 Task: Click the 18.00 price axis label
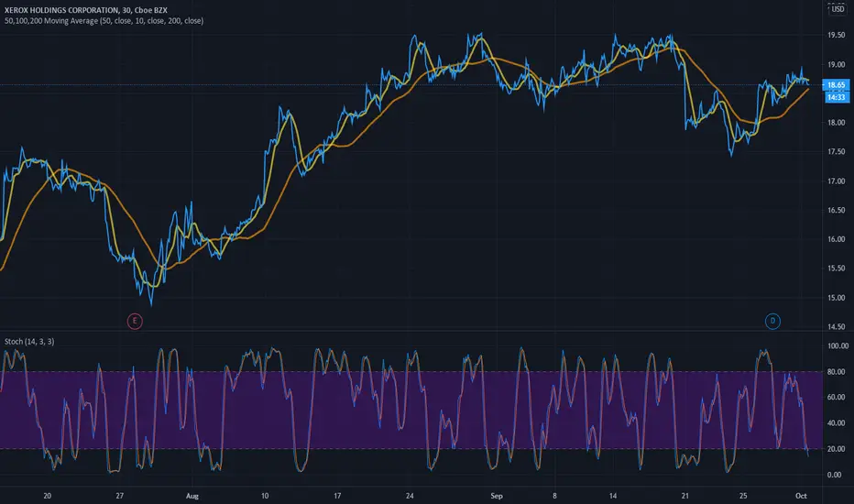[x=836, y=123]
